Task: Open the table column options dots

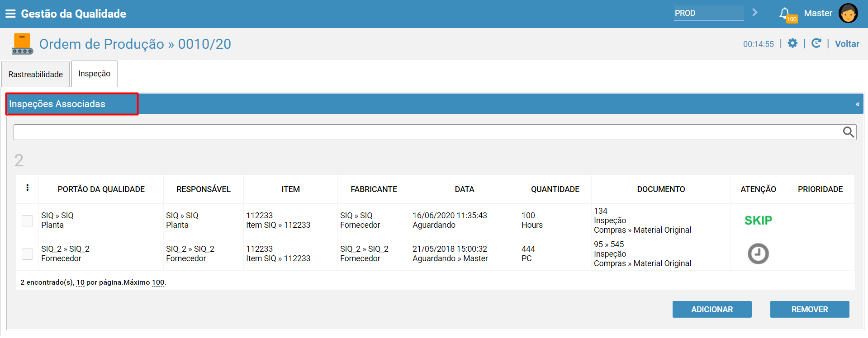Action: coord(28,188)
